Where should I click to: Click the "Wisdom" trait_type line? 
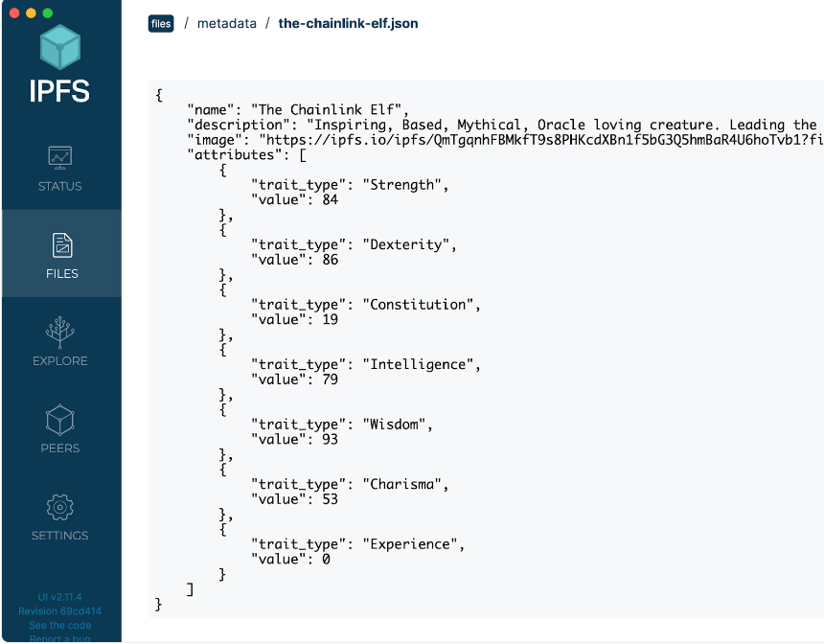pos(342,425)
